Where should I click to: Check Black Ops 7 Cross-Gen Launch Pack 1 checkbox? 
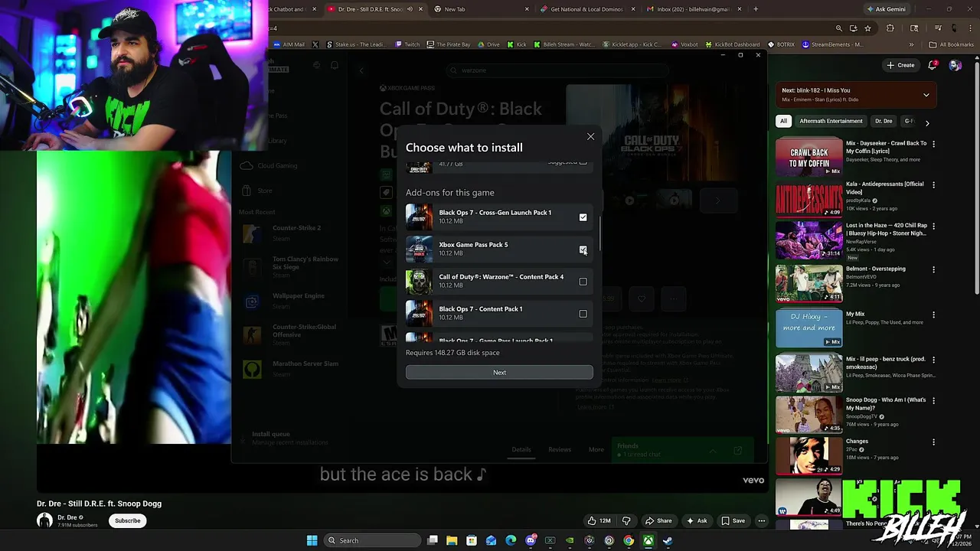583,217
